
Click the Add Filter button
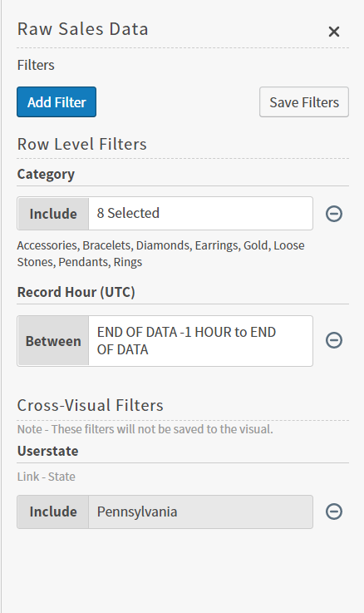(57, 102)
